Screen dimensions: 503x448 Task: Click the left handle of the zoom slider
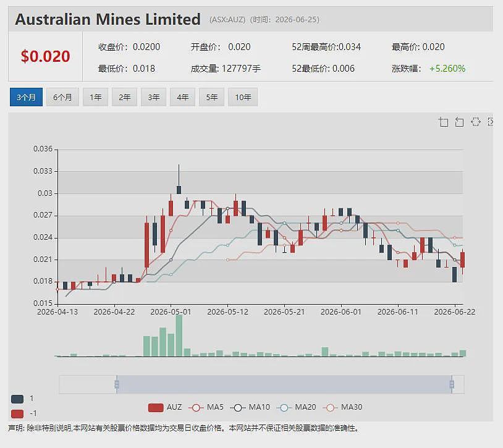[117, 384]
